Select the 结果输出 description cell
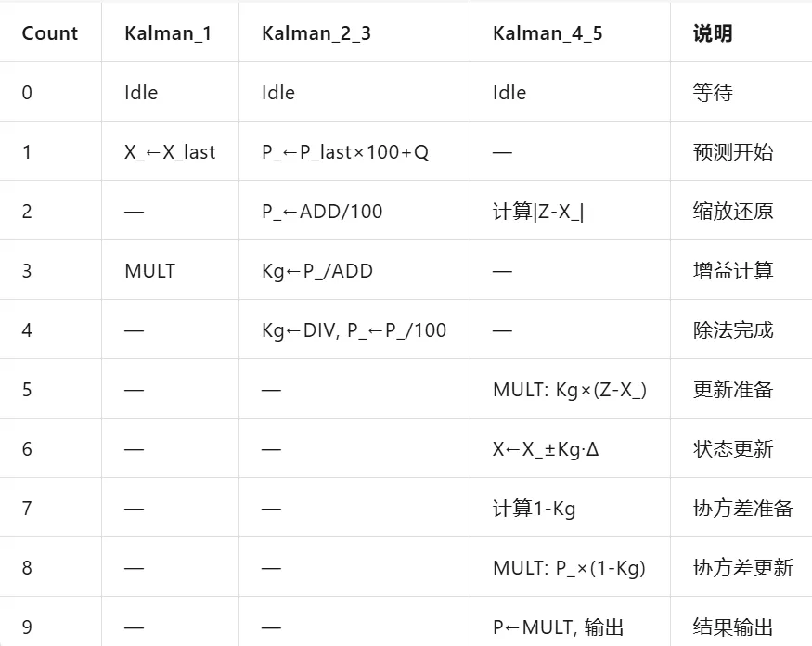The width and height of the screenshot is (812, 646). pos(733,627)
